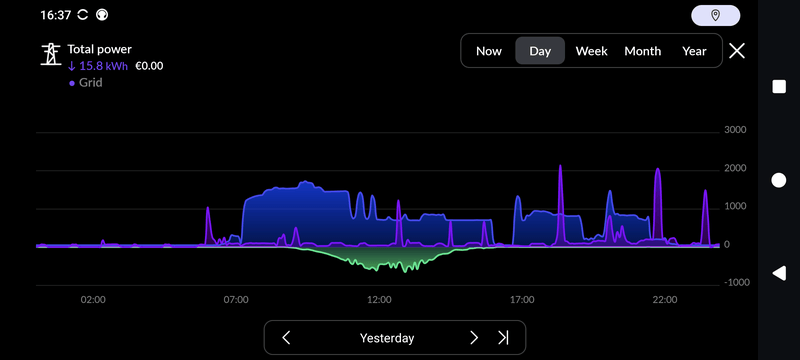Show the Year view
Image resolution: width=800 pixels, height=360 pixels.
[694, 51]
